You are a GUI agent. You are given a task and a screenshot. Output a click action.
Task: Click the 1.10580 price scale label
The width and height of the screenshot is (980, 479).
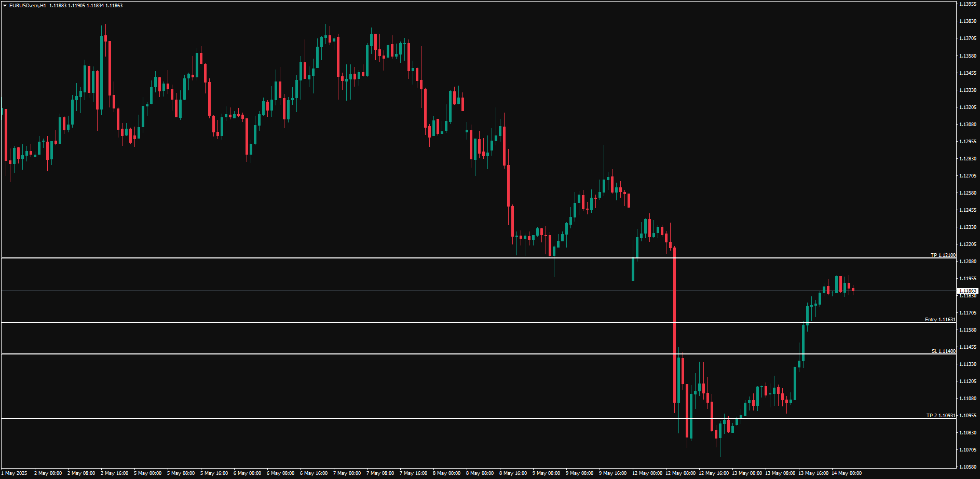pos(968,467)
